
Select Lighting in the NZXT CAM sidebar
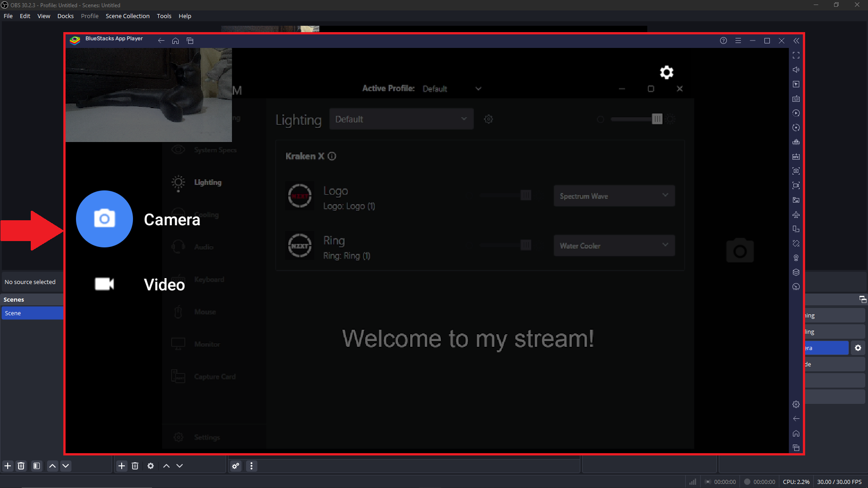click(x=197, y=182)
